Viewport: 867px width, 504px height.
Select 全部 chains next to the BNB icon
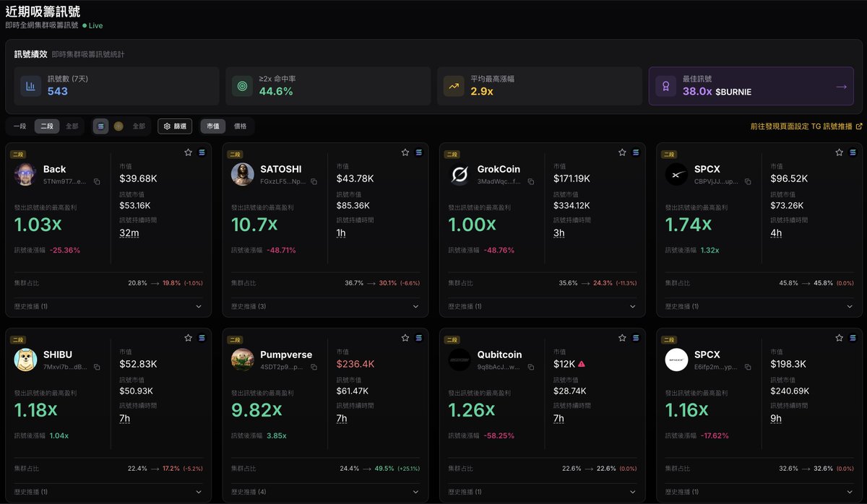[139, 126]
